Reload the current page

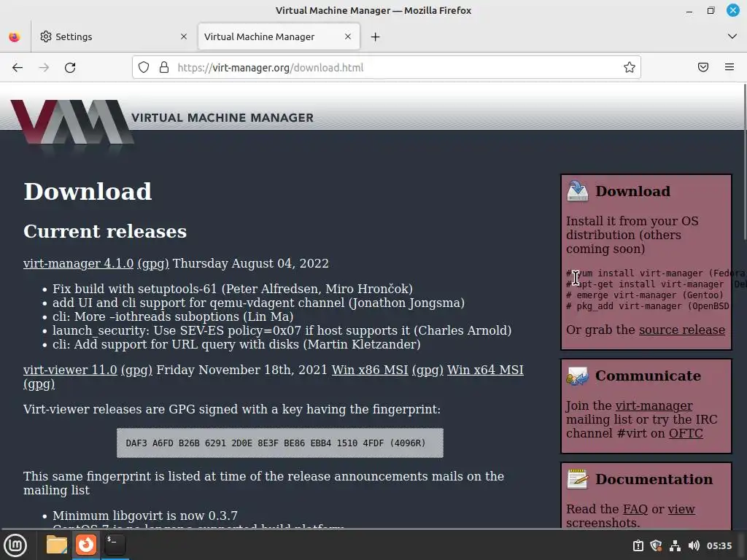click(70, 68)
